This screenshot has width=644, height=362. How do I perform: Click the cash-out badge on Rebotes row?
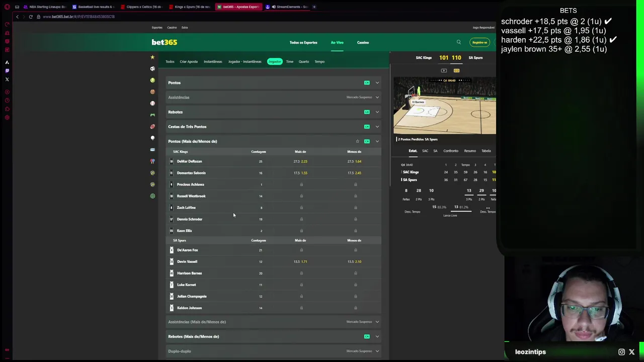pyautogui.click(x=367, y=112)
